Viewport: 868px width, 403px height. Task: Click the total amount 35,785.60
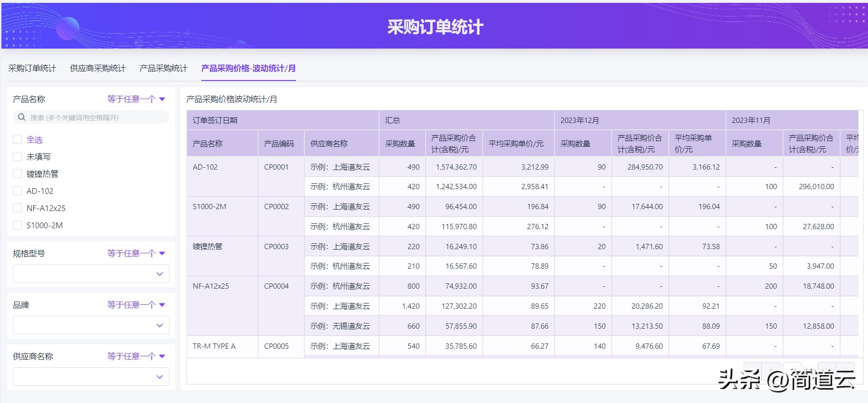461,346
